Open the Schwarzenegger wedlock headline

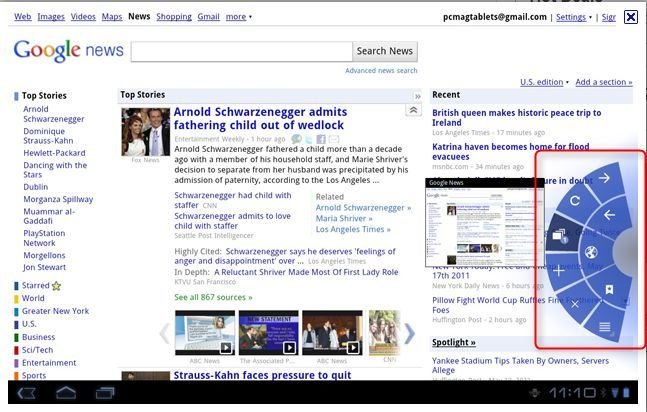(x=260, y=118)
